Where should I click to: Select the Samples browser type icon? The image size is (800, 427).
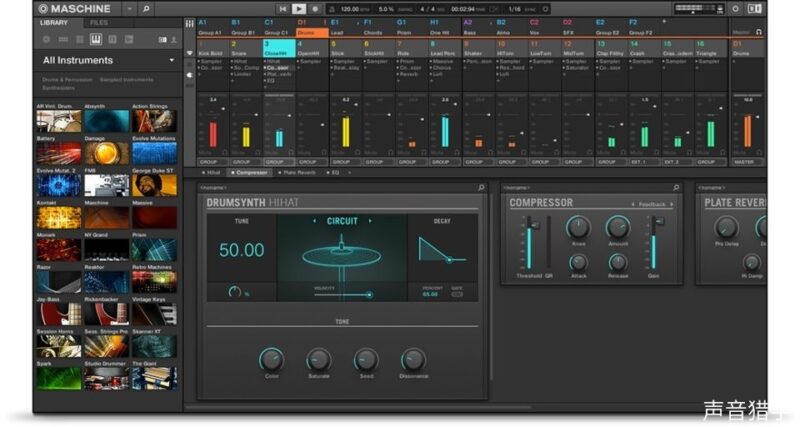coord(129,39)
